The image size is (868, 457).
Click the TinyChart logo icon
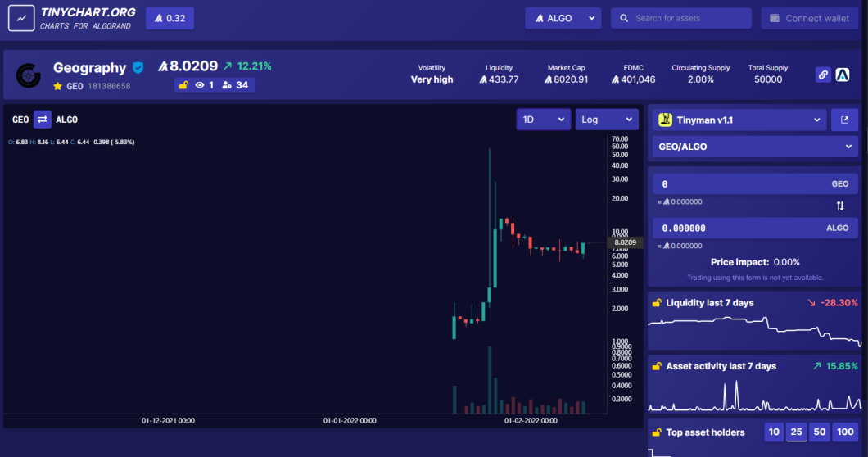click(21, 18)
